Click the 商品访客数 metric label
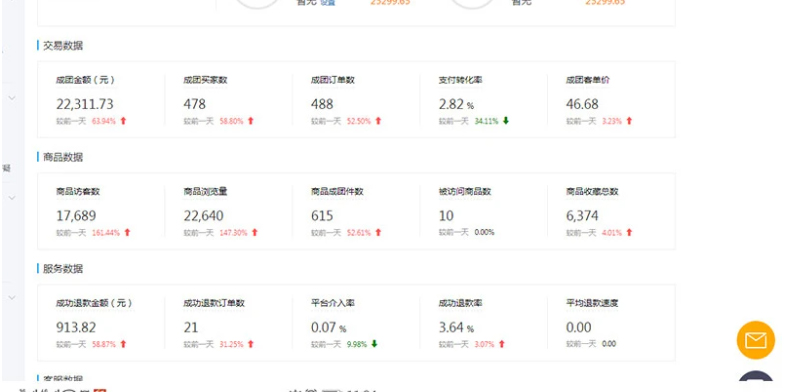This screenshot has width=801, height=392. point(78,192)
